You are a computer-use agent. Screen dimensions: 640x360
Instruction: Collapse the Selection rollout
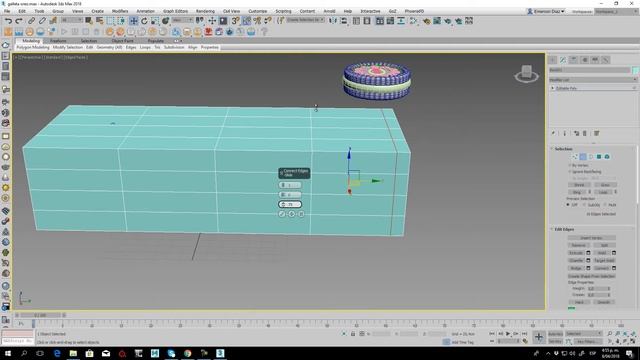click(x=563, y=149)
